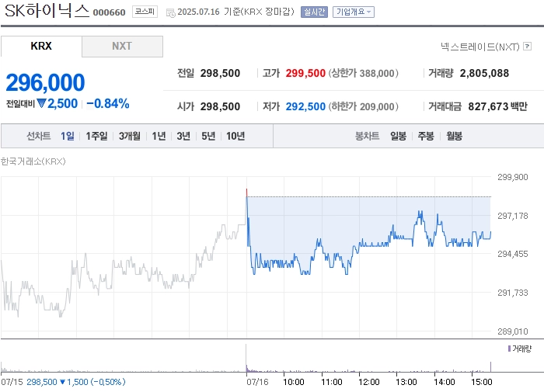Click the 07/15 298,500 previous-day summary

point(63,382)
